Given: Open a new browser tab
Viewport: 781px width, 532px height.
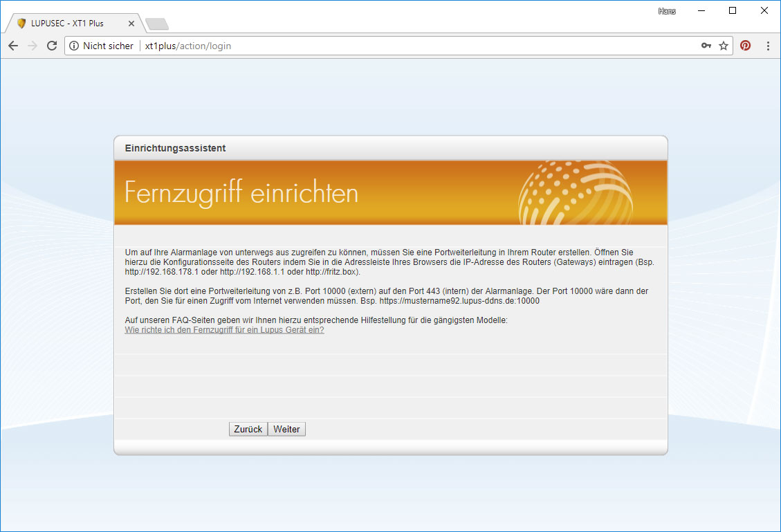Looking at the screenshot, I should tap(157, 24).
